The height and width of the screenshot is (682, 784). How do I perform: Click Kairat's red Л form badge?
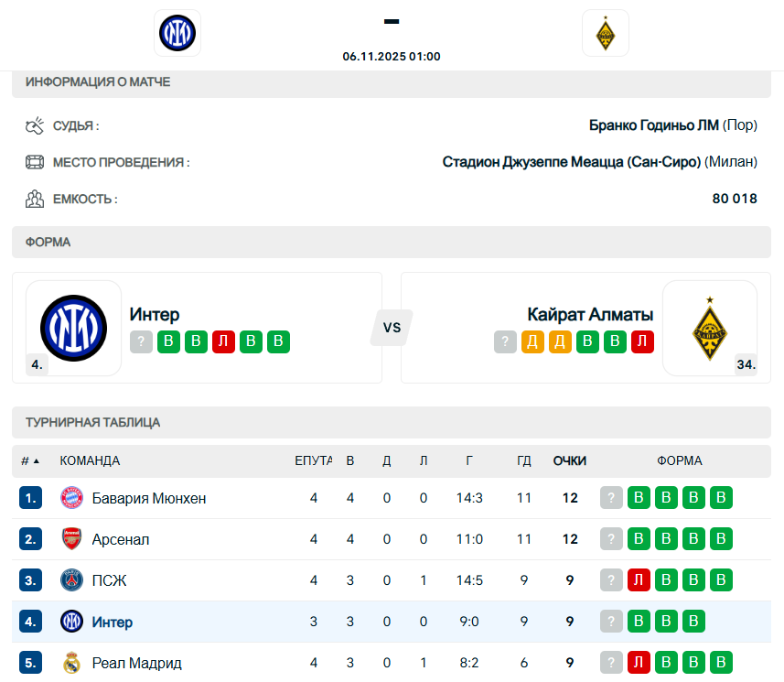click(x=643, y=342)
